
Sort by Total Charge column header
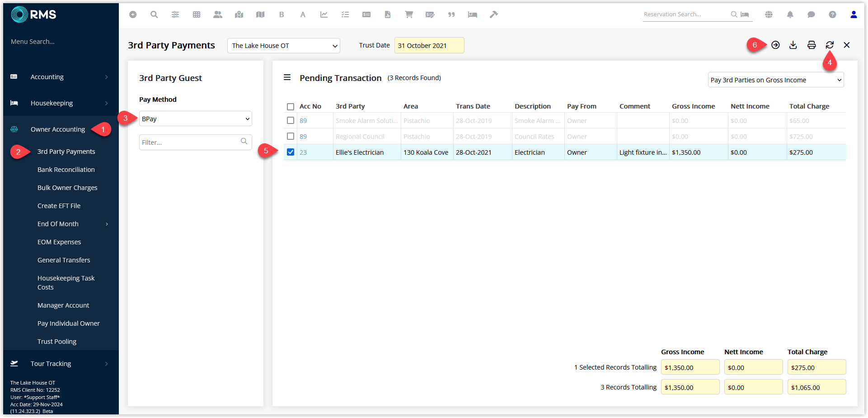809,106
